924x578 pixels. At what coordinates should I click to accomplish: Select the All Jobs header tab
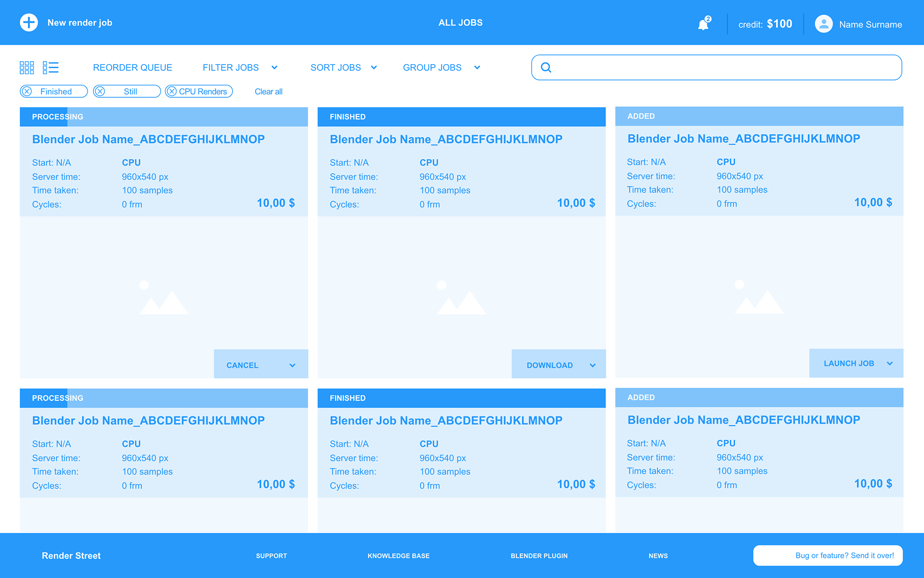(460, 23)
